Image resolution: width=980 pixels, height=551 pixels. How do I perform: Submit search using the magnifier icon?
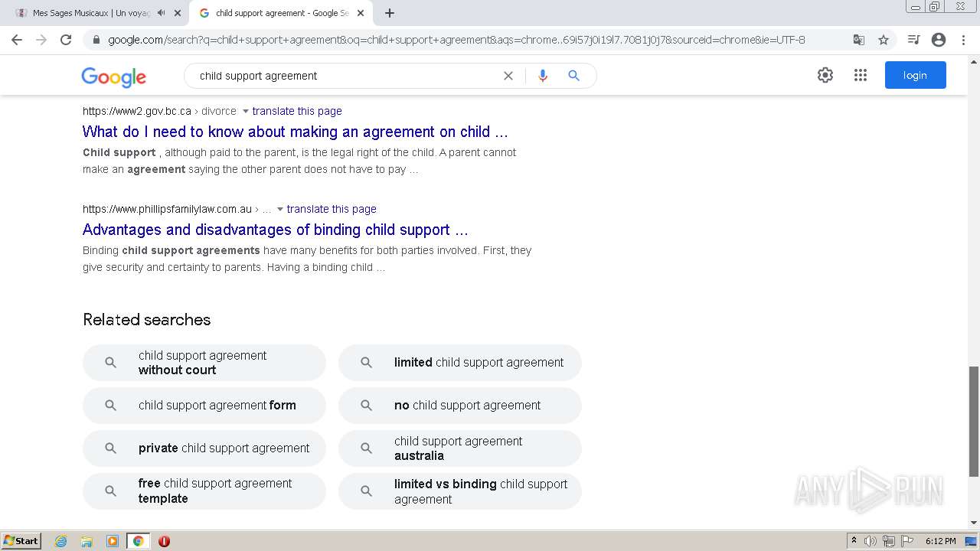[573, 76]
